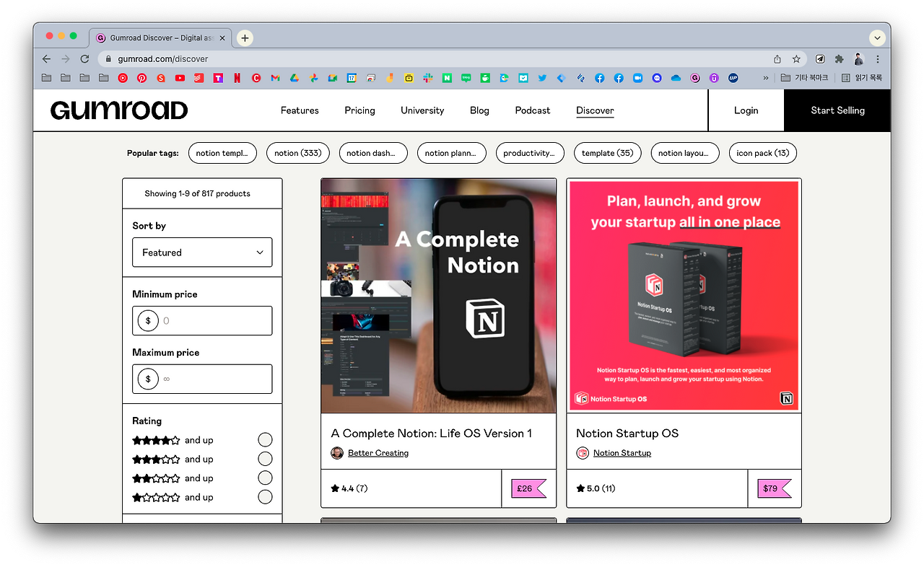
Task: Open the Netflix bookmark
Action: click(237, 78)
